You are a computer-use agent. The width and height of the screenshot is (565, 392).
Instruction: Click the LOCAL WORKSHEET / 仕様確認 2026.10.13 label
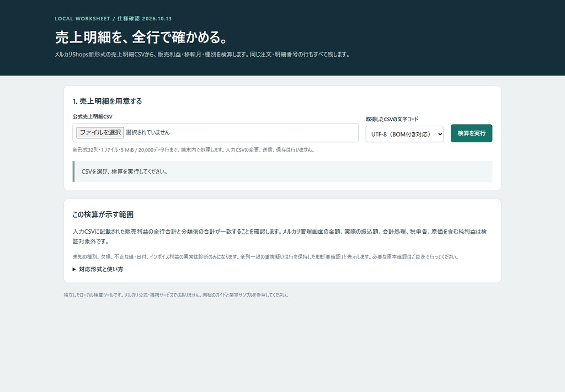(x=113, y=18)
